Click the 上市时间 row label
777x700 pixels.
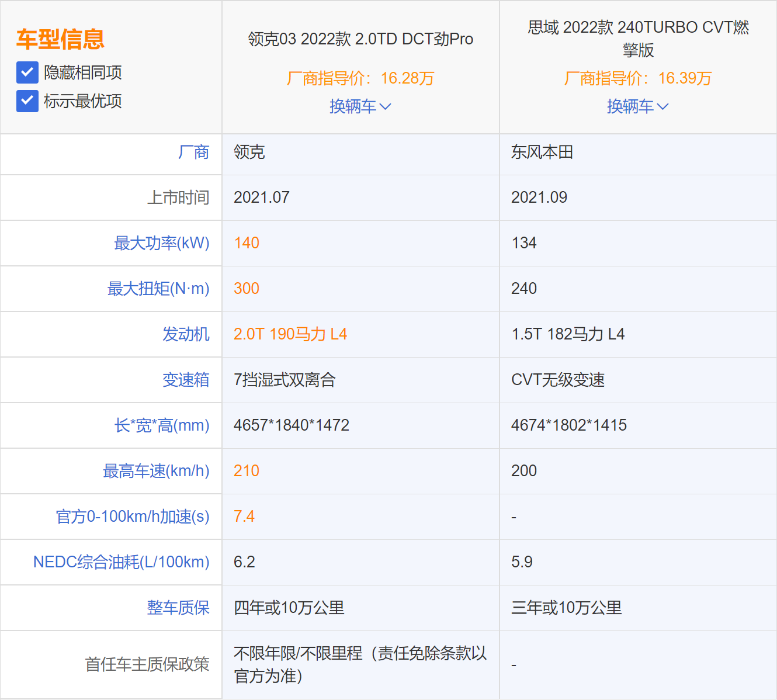178,197
